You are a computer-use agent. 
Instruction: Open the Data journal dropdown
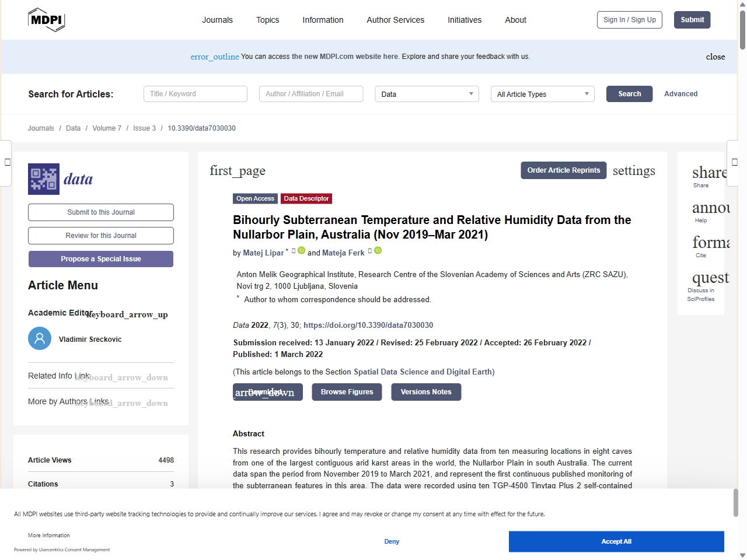click(x=427, y=94)
